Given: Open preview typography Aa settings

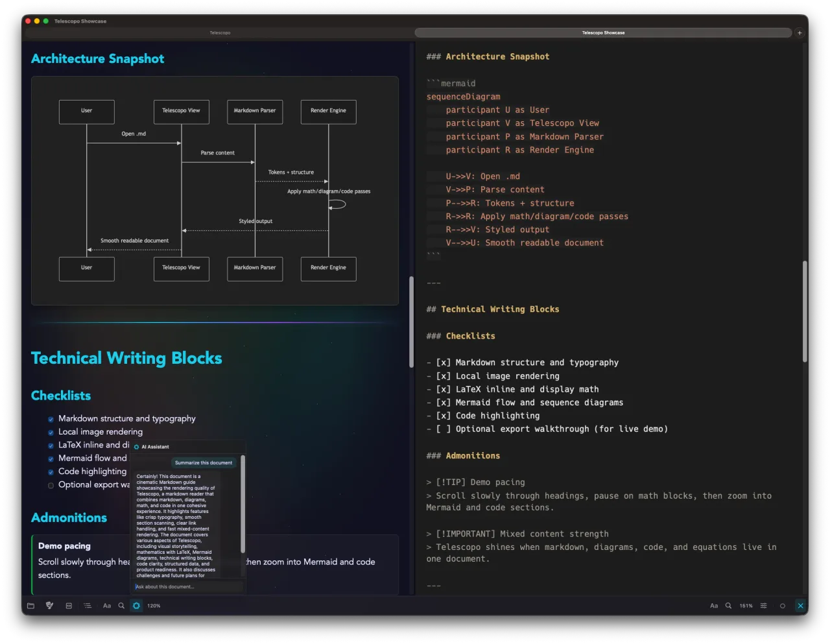Looking at the screenshot, I should [x=107, y=606].
